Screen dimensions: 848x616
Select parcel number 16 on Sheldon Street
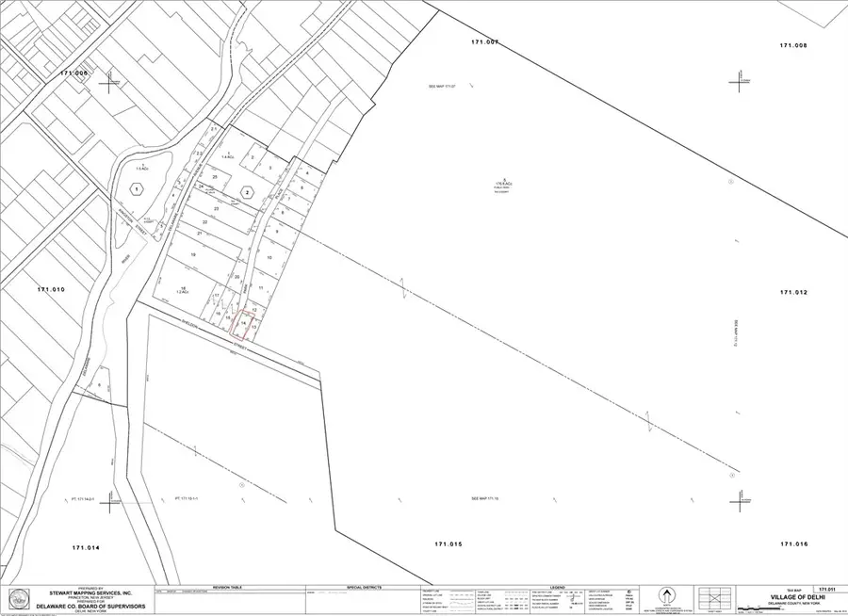[218, 313]
